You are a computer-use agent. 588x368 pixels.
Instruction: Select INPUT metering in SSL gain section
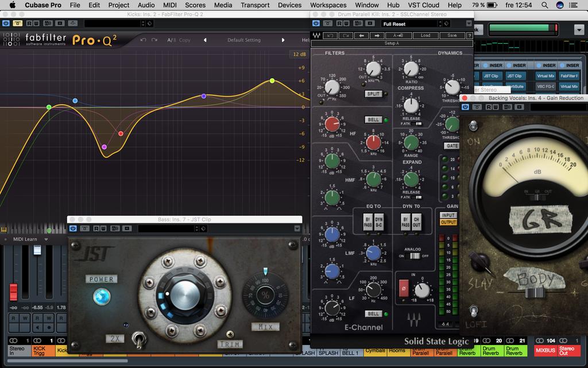pos(448,215)
